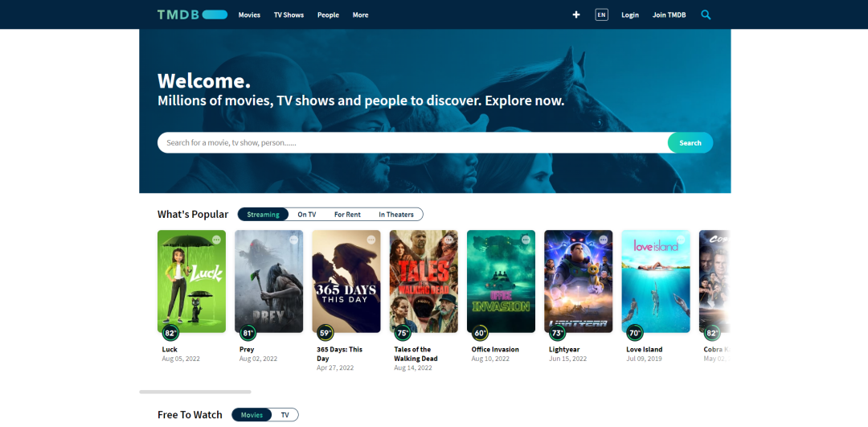This screenshot has width=868, height=427.
Task: Click the Tales of the Walking Dead title
Action: tap(416, 354)
